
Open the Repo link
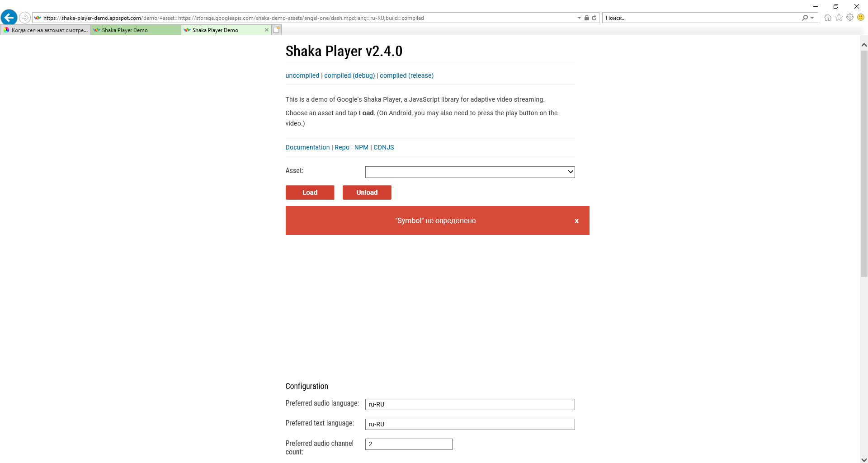tap(342, 147)
